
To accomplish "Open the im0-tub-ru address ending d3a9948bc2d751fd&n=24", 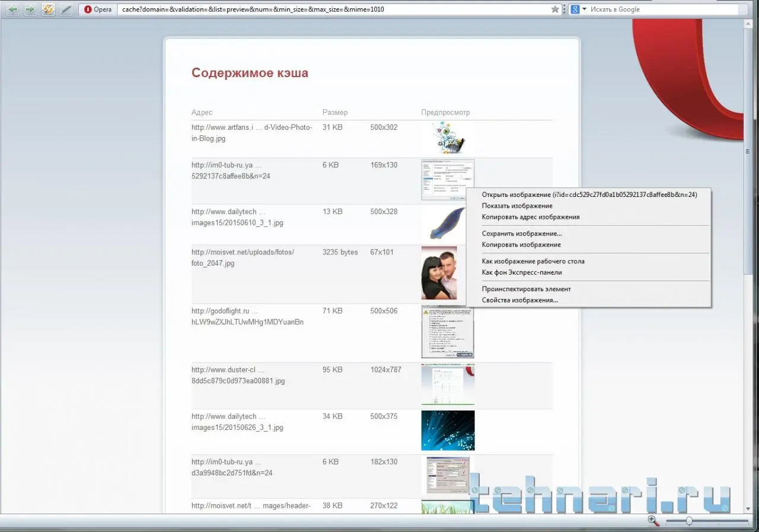I will pyautogui.click(x=232, y=467).
